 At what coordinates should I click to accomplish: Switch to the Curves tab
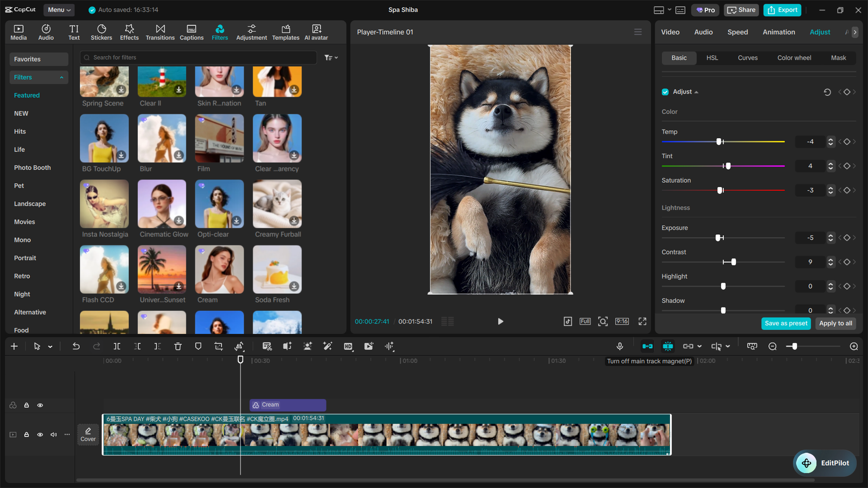pos(748,57)
